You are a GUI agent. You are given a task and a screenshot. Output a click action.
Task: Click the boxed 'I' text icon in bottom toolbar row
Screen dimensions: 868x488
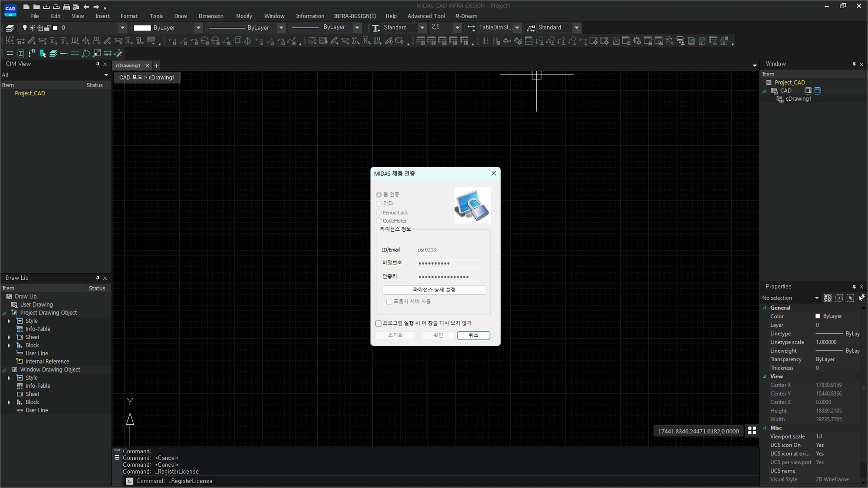pos(20,53)
